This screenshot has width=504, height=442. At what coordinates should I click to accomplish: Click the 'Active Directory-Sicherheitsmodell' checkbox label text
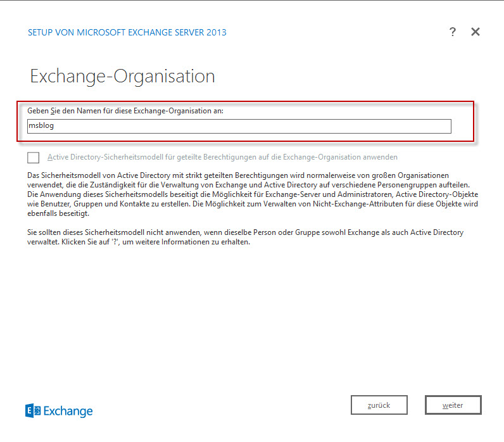pos(222,157)
